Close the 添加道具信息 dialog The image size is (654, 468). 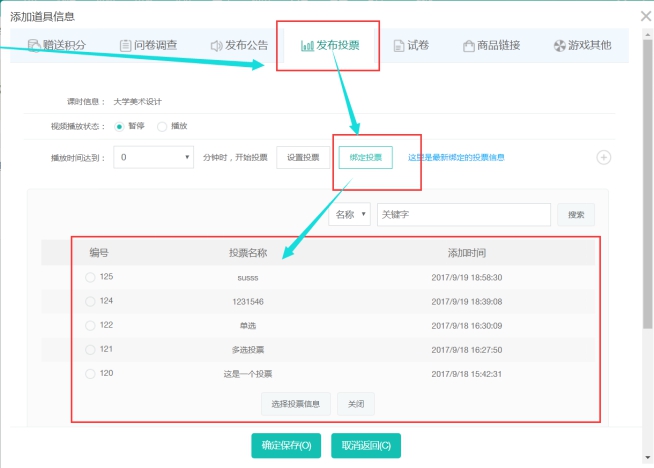tap(646, 16)
